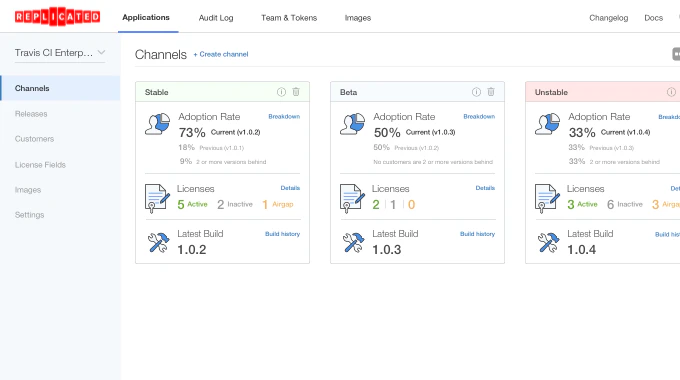The image size is (680, 380).
Task: Click the Unstable 33% Current (v1.0.4) value
Action: tap(610, 132)
